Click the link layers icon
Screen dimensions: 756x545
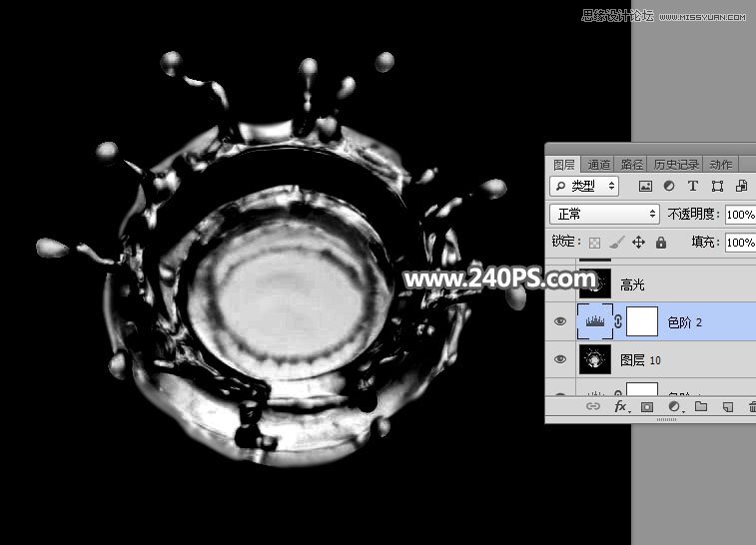pyautogui.click(x=592, y=406)
